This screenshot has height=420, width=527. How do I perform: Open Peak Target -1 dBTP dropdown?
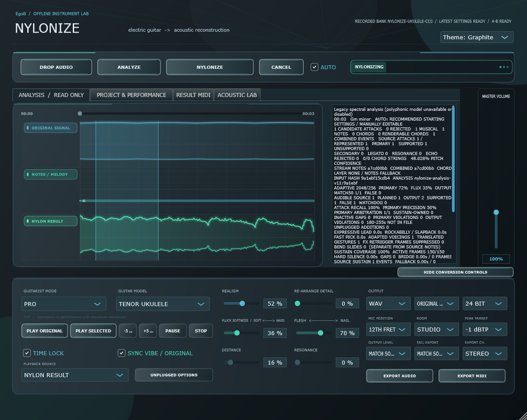coord(485,329)
